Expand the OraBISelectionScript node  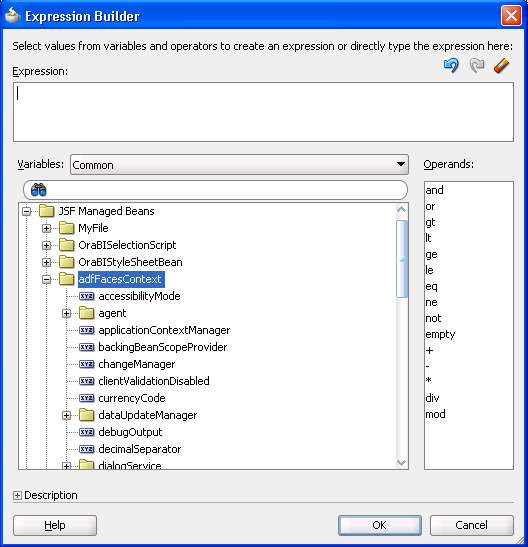pyautogui.click(x=46, y=246)
